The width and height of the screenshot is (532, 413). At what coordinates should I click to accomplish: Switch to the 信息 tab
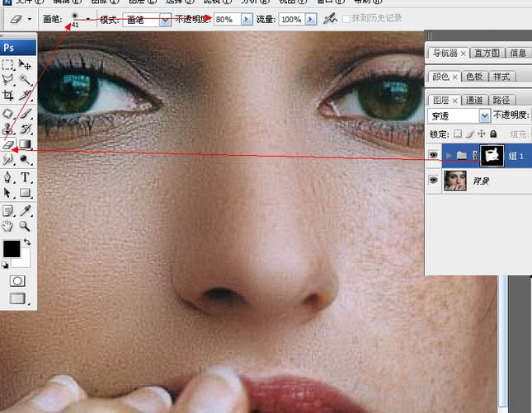518,53
